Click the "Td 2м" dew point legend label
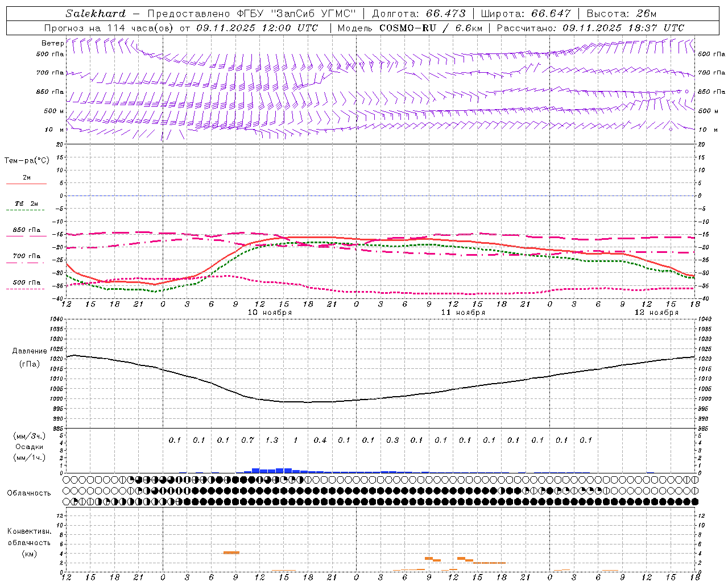Image resolution: width=728 pixels, height=582 pixels. click(x=26, y=203)
